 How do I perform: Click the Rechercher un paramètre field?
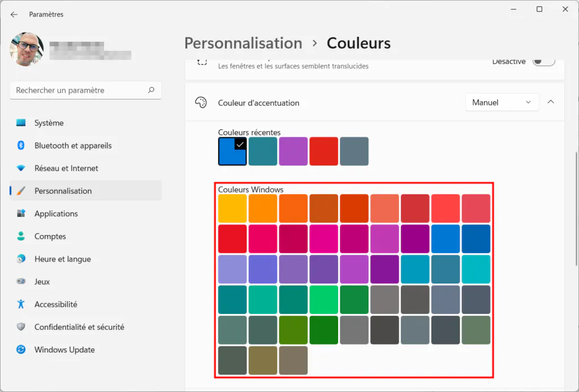tap(86, 90)
